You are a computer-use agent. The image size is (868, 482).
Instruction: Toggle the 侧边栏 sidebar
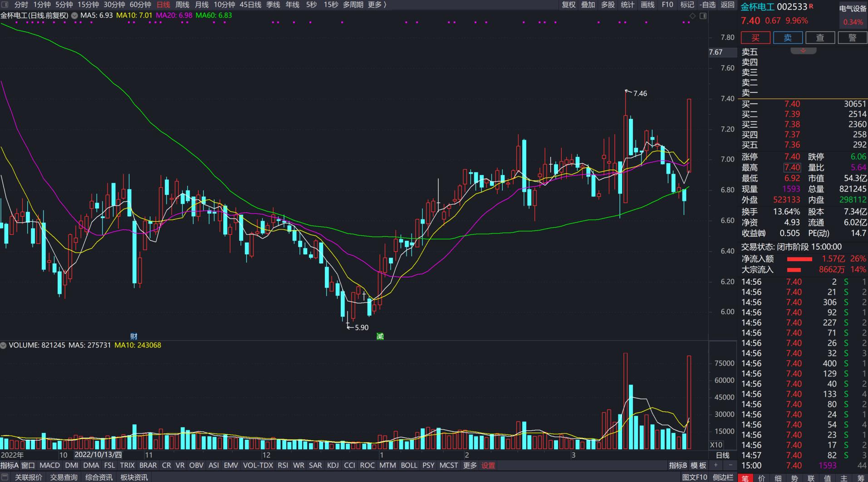724,477
